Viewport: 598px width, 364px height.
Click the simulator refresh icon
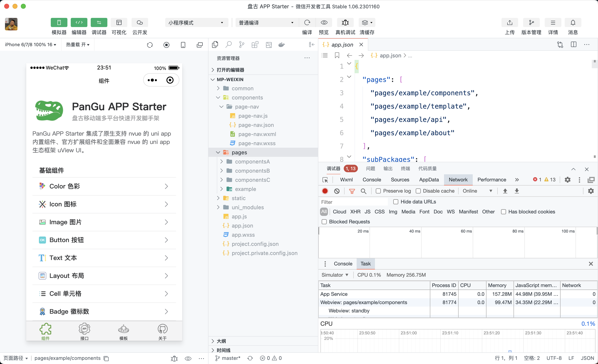150,45
